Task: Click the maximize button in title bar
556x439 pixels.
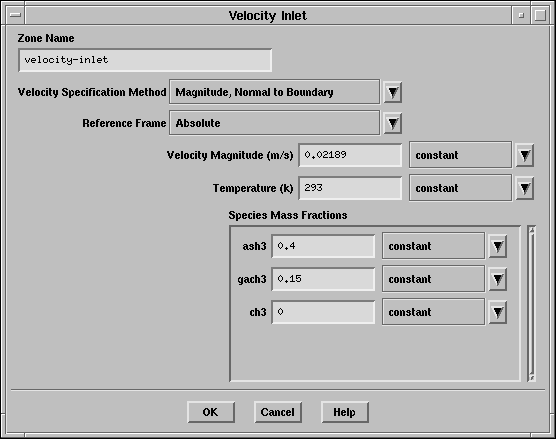Action: [x=540, y=15]
